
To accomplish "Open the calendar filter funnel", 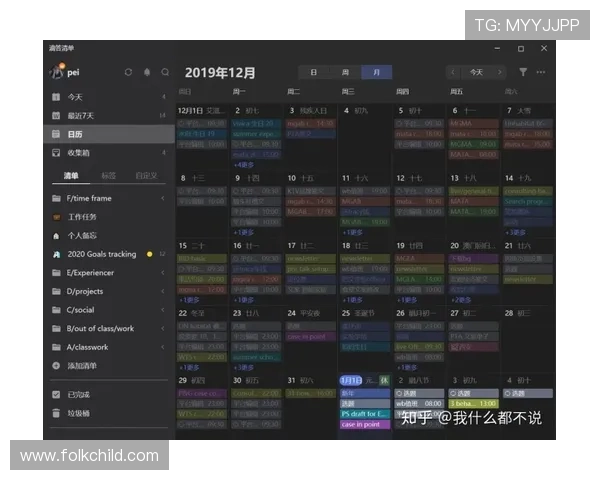I will (523, 73).
